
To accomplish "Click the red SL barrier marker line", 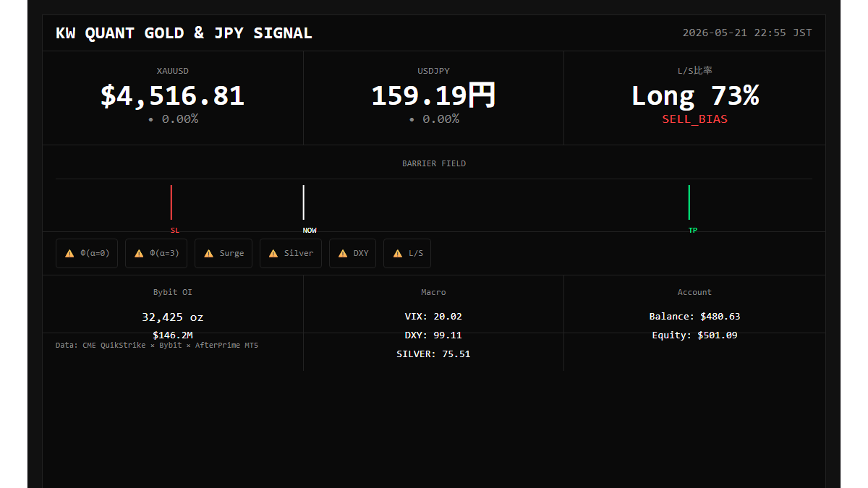I will 171,202.
